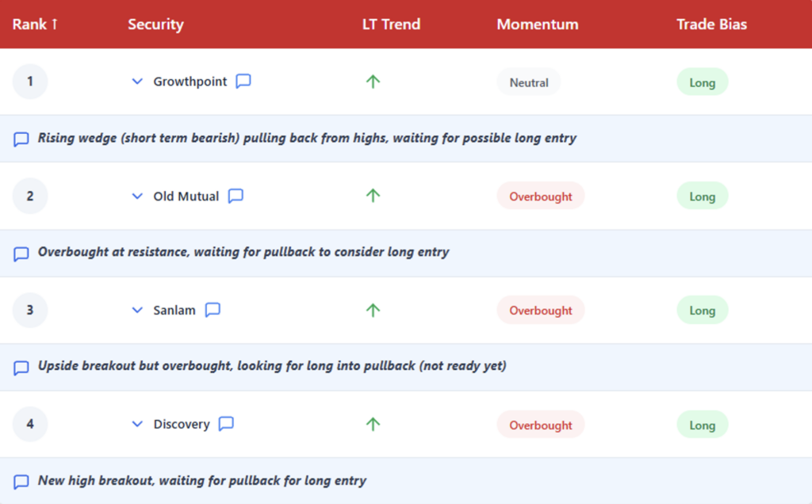Toggle the chevron beside Old Mutual
Image resolution: width=812 pixels, height=504 pixels.
pos(137,196)
